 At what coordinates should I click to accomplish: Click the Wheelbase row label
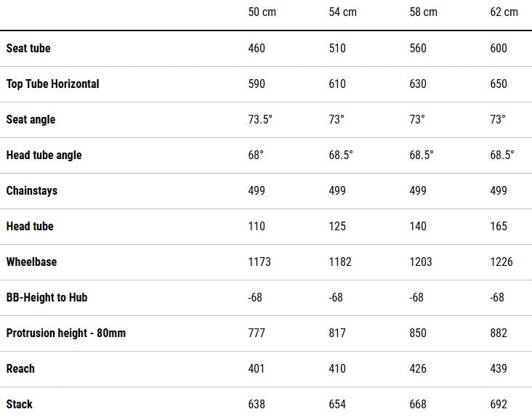pyautogui.click(x=31, y=262)
